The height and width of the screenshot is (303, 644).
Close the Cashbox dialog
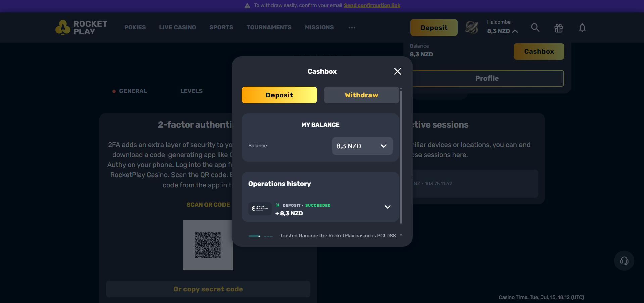pyautogui.click(x=397, y=71)
